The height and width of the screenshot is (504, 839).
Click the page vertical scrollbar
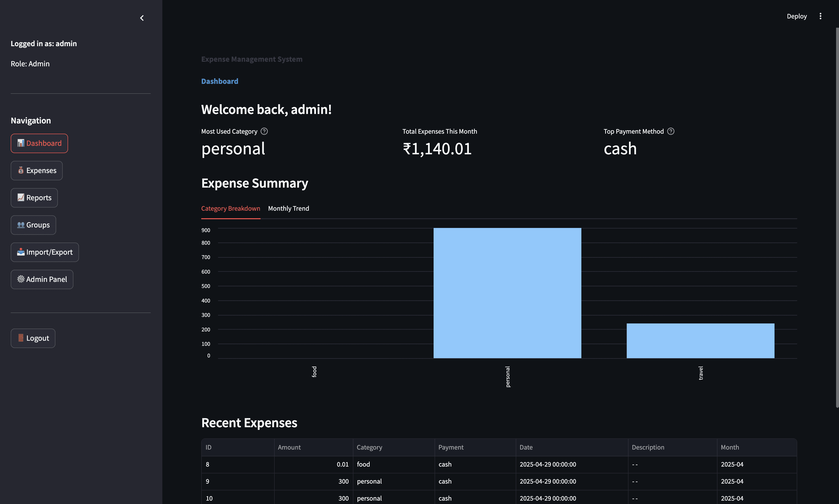837,217
